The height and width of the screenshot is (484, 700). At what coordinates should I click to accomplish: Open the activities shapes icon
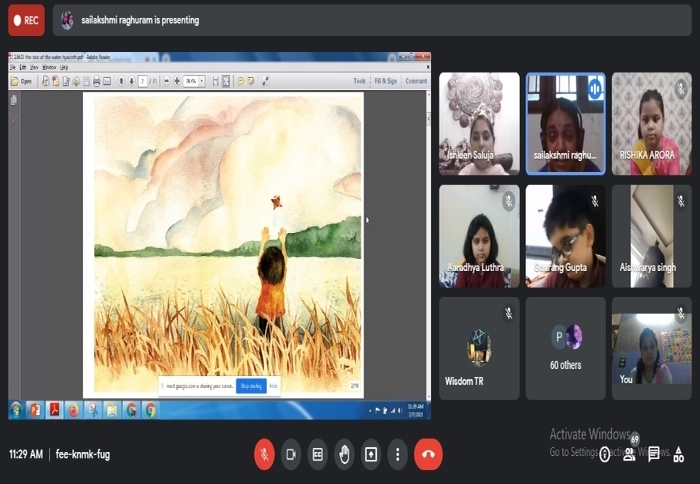point(678,455)
